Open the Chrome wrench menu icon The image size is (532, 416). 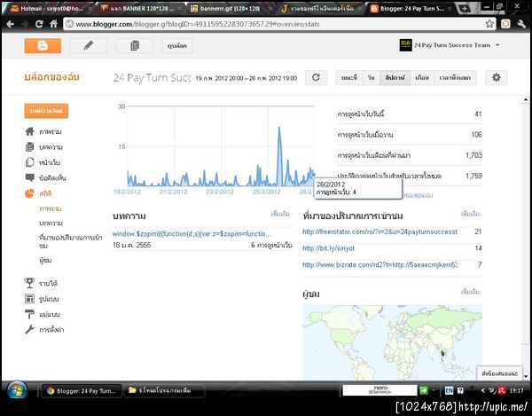[521, 24]
